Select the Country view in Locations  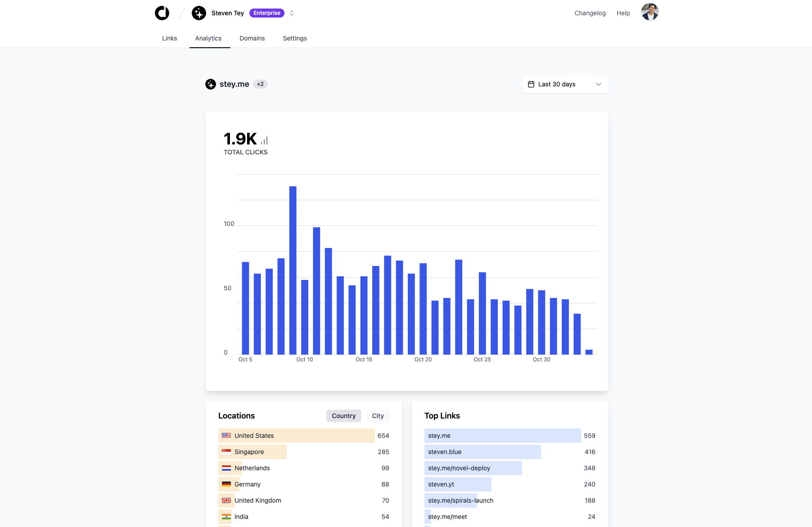(343, 415)
